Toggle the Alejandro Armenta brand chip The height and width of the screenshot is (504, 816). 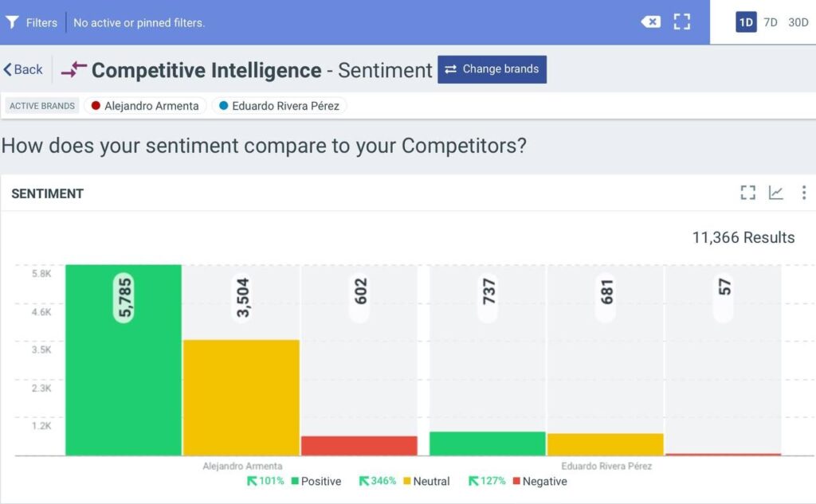144,106
